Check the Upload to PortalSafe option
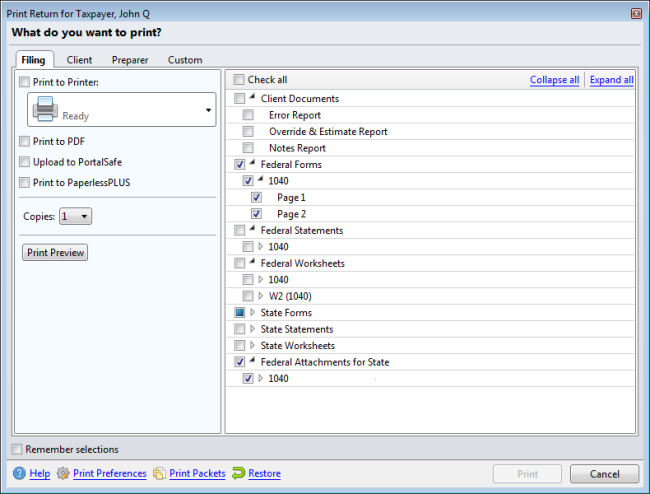Image resolution: width=650 pixels, height=494 pixels. (24, 162)
